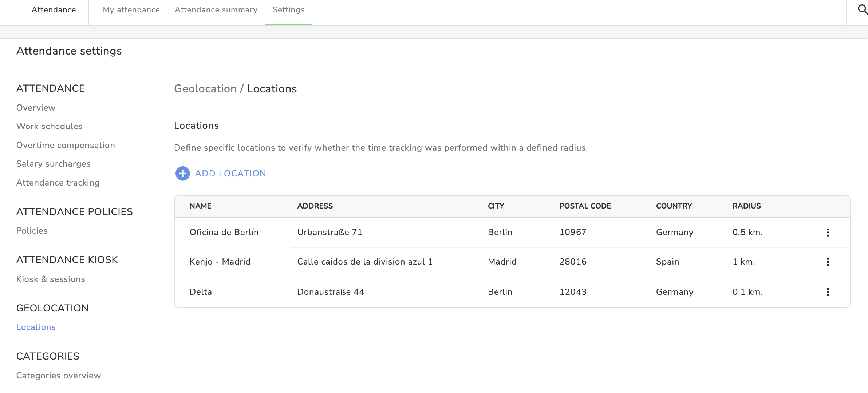Click the Geolocation breadcrumb
Screen dimensions: 868x393
(205, 89)
